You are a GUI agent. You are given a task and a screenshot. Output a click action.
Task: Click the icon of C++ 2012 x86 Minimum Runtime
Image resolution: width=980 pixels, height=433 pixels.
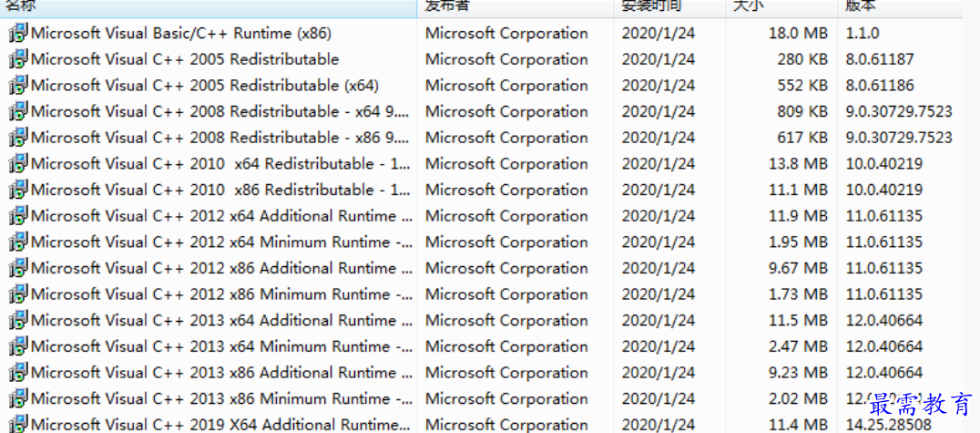click(x=18, y=294)
